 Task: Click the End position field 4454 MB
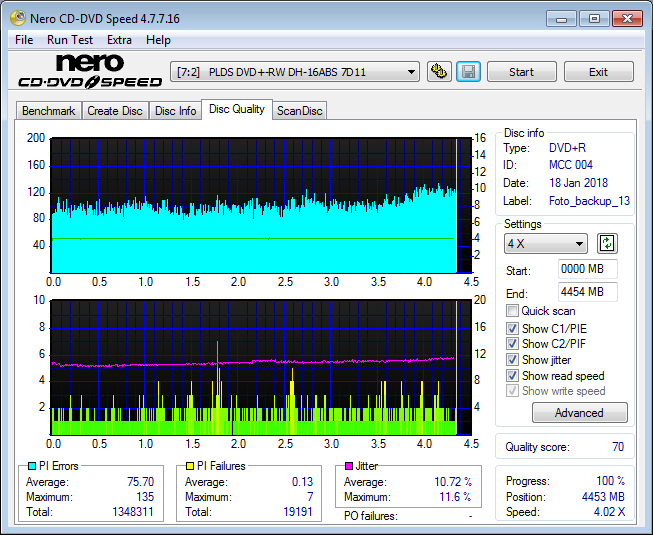[x=587, y=292]
